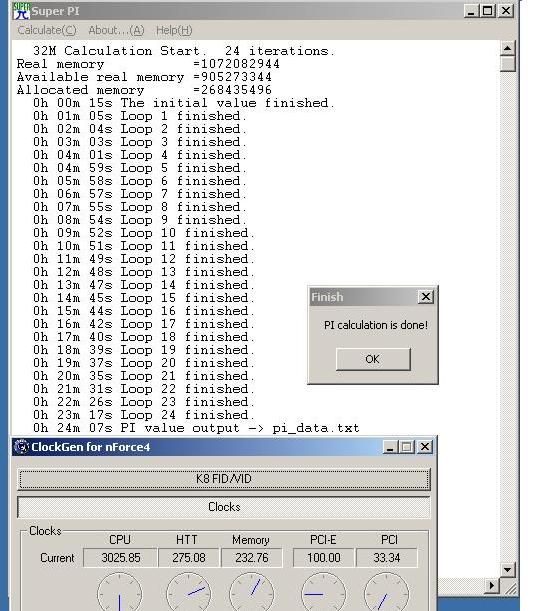
Task: Click the Memory clock dial gauge
Action: coord(251,592)
